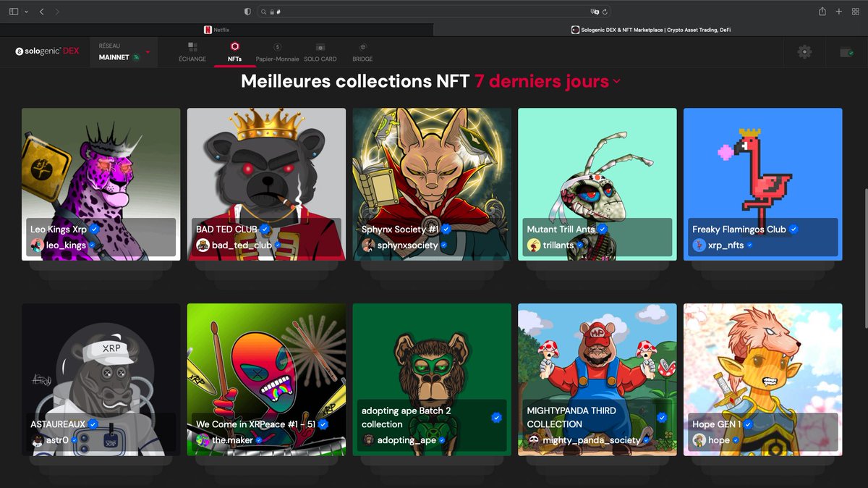
Task: Open the mighty_panda_society creator profile
Action: tap(592, 440)
